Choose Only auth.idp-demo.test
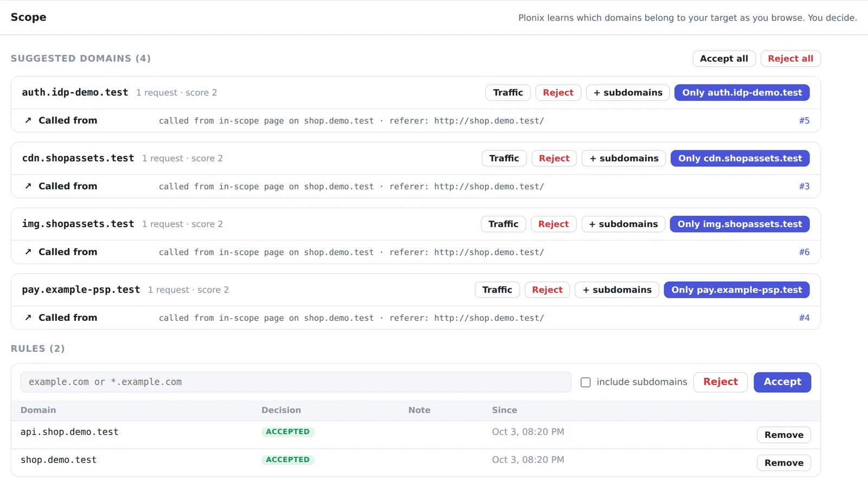 point(742,93)
